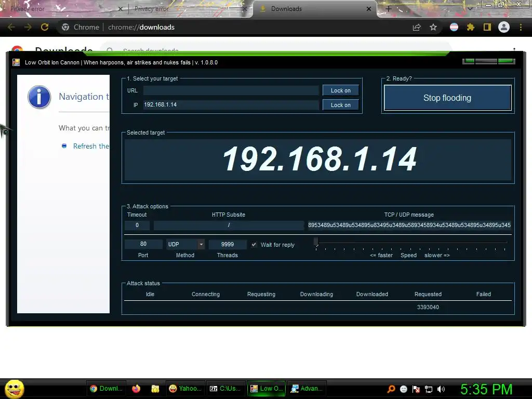This screenshot has width=532, height=399.
Task: Click the network tray icon
Action: pyautogui.click(x=429, y=389)
